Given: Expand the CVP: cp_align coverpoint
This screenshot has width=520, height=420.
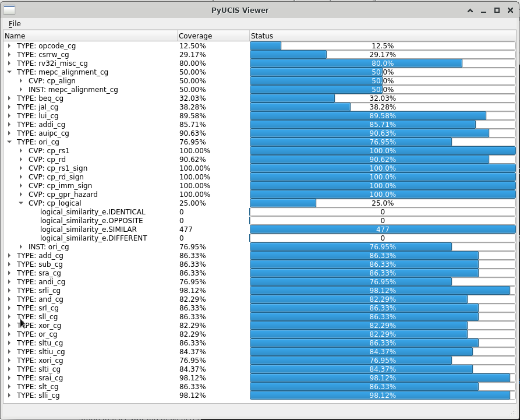Looking at the screenshot, I should pyautogui.click(x=21, y=80).
